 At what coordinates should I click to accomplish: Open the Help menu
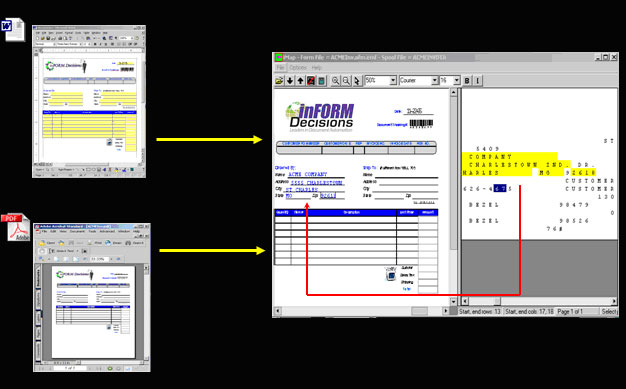317,67
